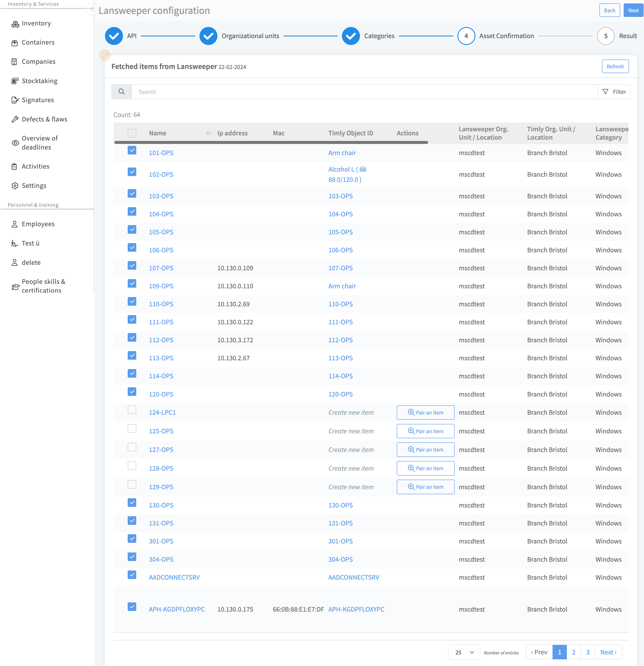Click the Test ü sidebar icon
Viewport: 644px width, 666px height.
[x=14, y=243]
